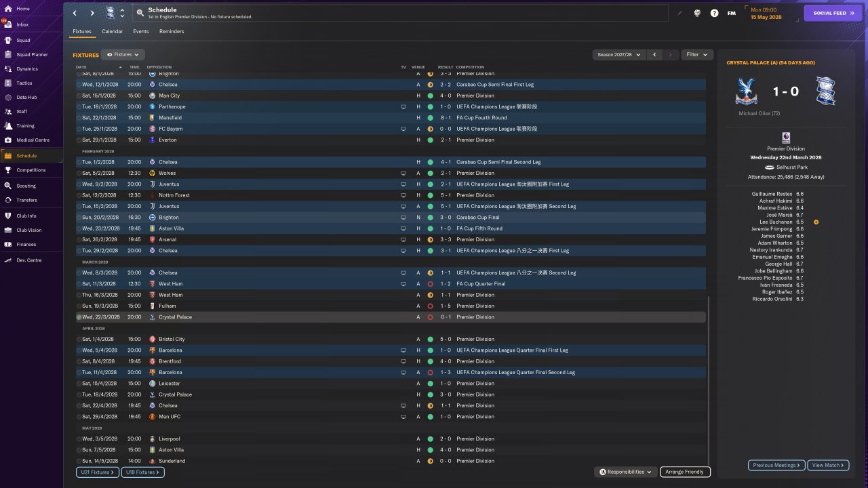Click the Squad shirt icon
Screen dimensions: 868x488
[x=8, y=40]
